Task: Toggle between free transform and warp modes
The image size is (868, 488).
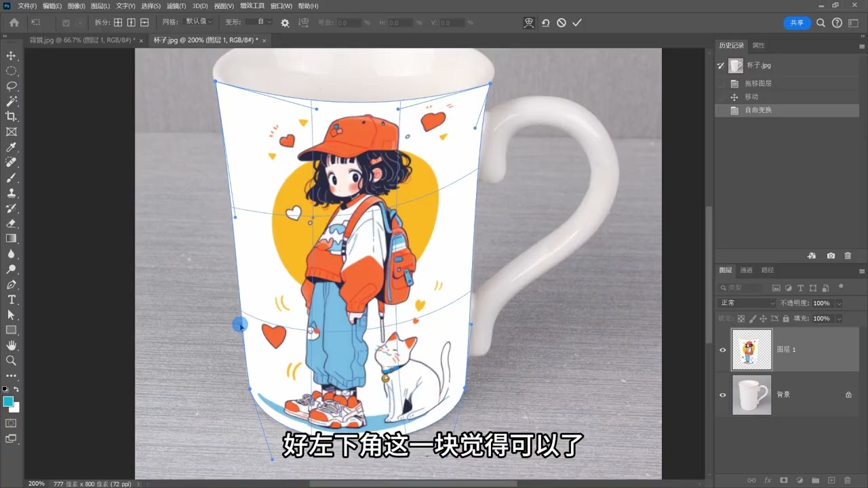Action: pyautogui.click(x=530, y=22)
